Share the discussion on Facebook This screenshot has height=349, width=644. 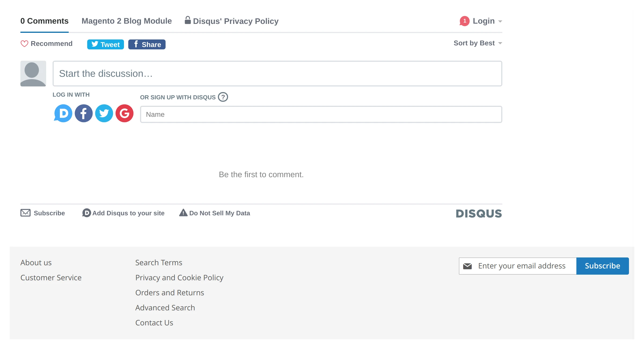(x=147, y=44)
